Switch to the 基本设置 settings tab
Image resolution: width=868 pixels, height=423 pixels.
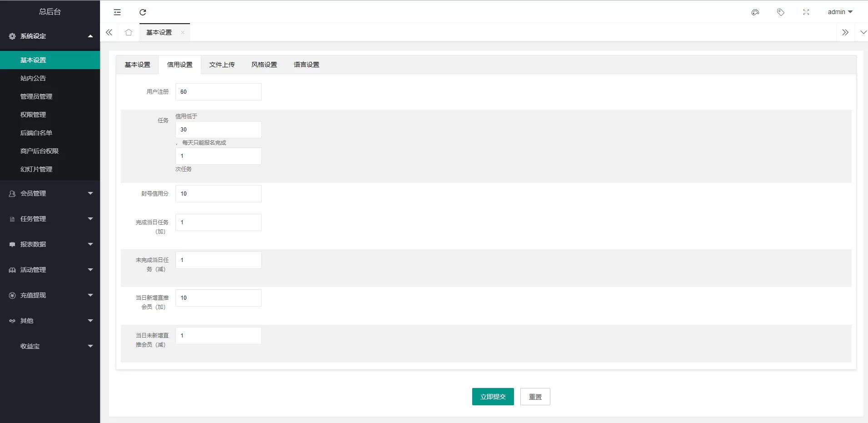tap(137, 65)
